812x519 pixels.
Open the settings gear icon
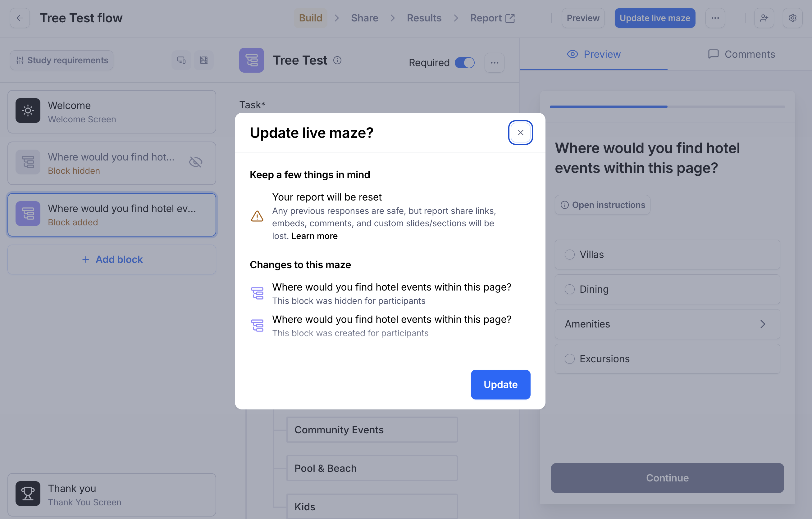coord(792,18)
